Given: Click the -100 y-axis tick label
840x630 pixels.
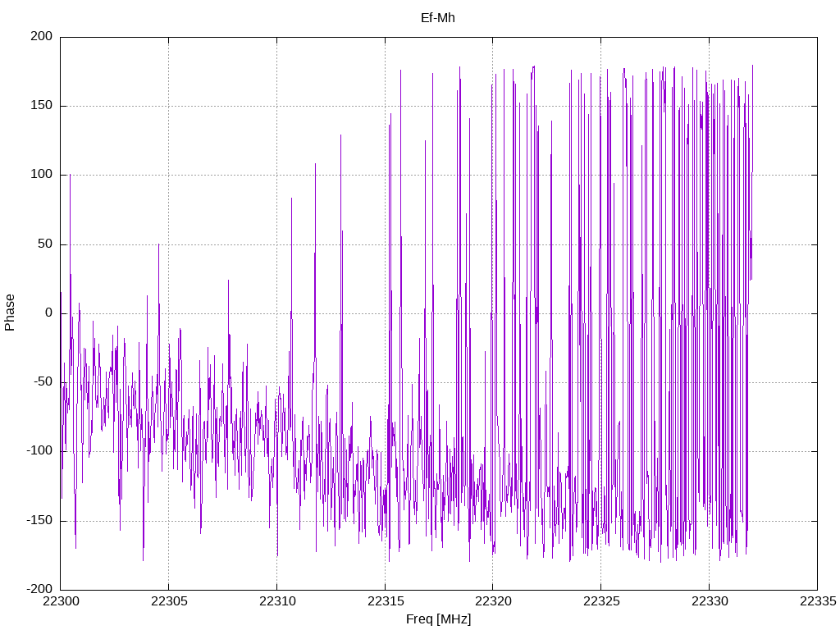Looking at the screenshot, I should [x=39, y=451].
